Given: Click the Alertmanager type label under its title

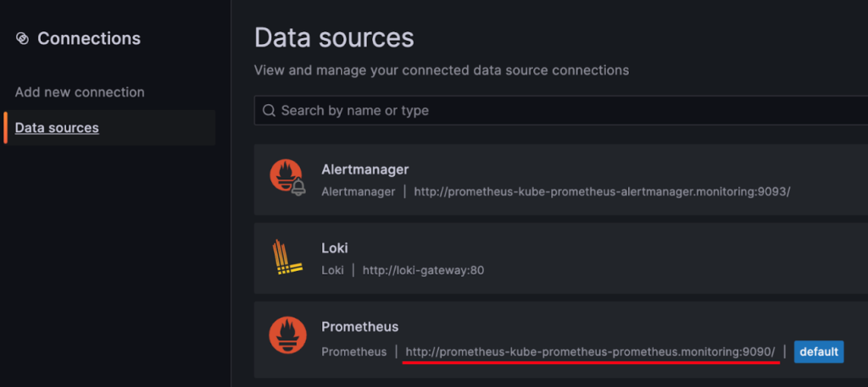Looking at the screenshot, I should pyautogui.click(x=358, y=191).
